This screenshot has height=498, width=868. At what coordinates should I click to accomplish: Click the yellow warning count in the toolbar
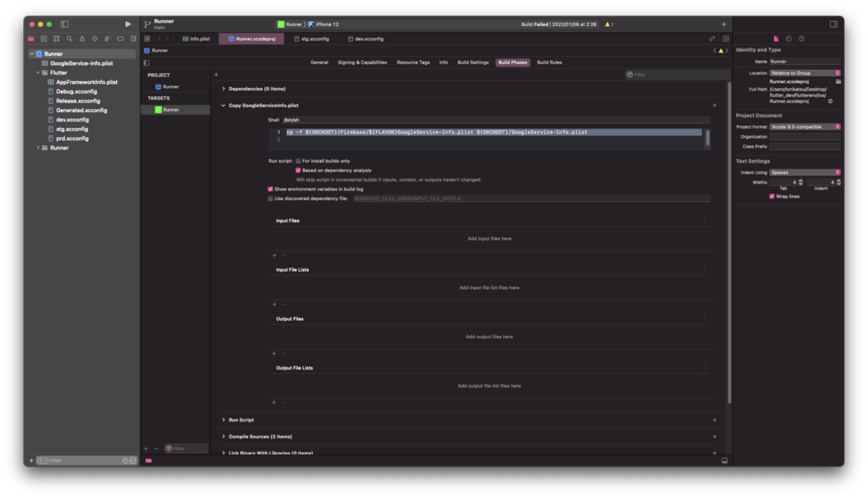(x=609, y=25)
